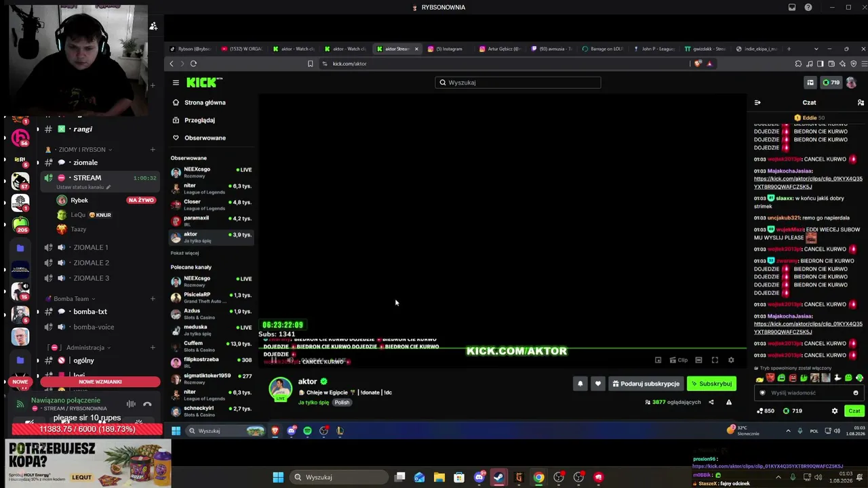
Task: Focus the Kick Wyszukaj search field
Action: pos(518,83)
